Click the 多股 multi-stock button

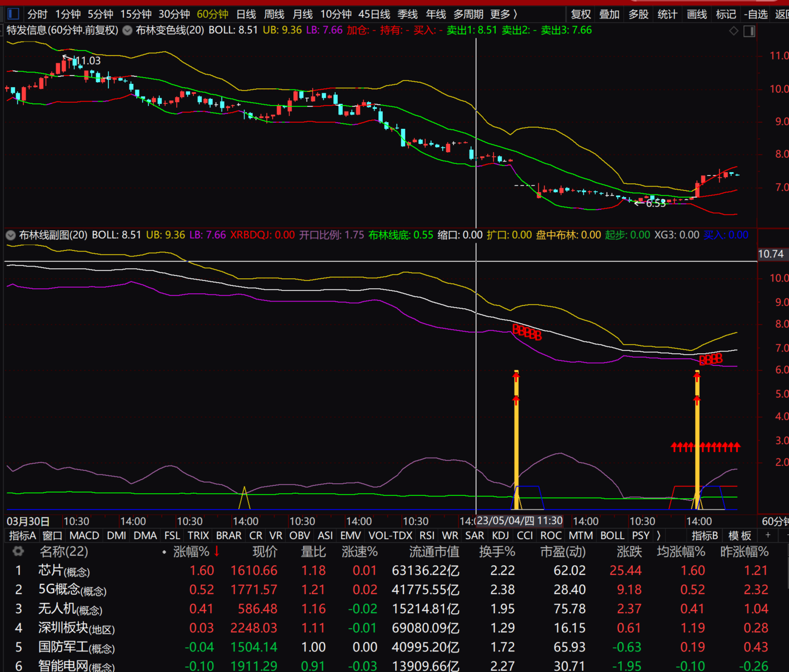638,14
